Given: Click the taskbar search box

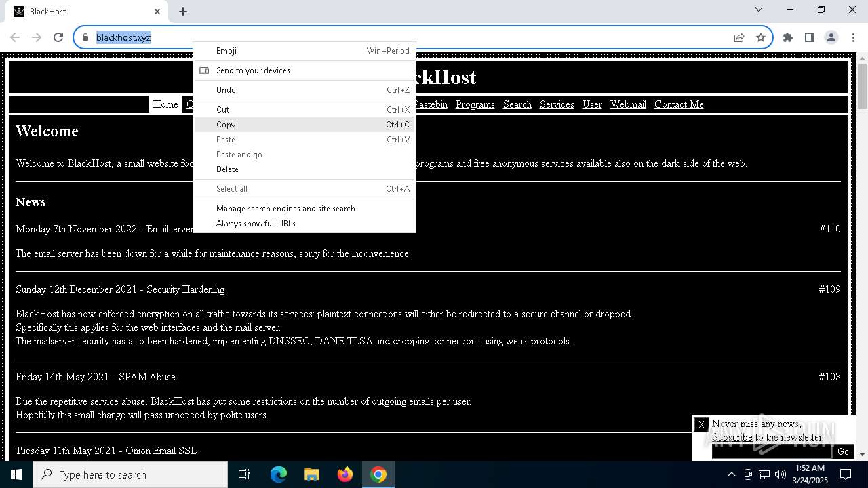Looking at the screenshot, I should [x=130, y=474].
